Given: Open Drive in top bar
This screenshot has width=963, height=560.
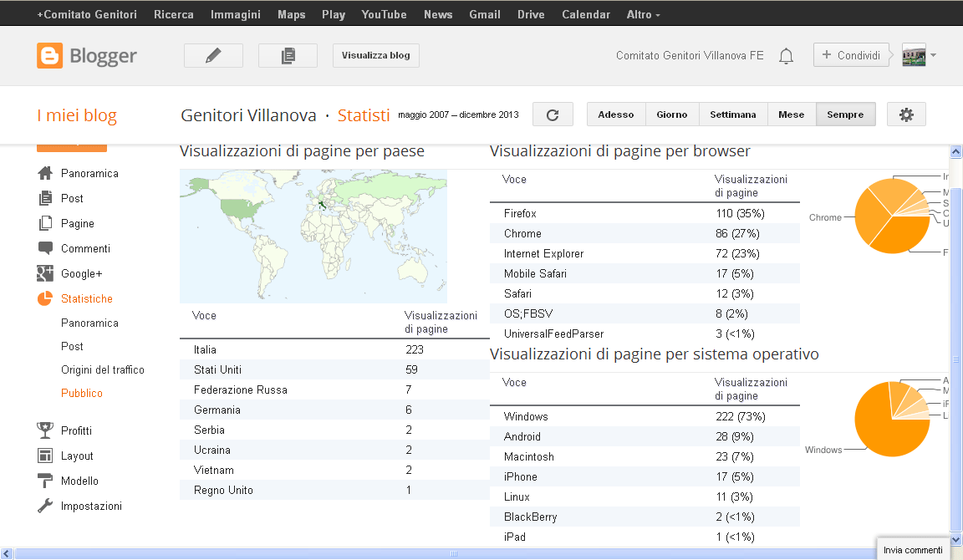Looking at the screenshot, I should point(531,14).
